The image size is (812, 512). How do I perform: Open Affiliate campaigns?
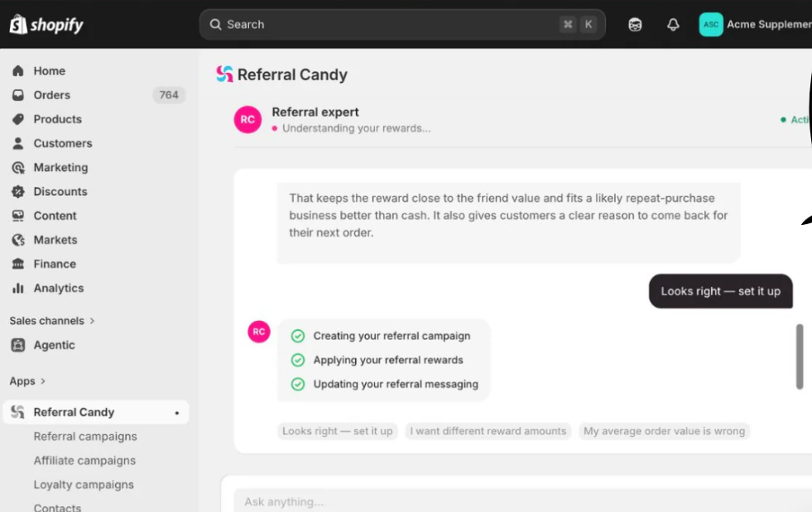tap(84, 460)
